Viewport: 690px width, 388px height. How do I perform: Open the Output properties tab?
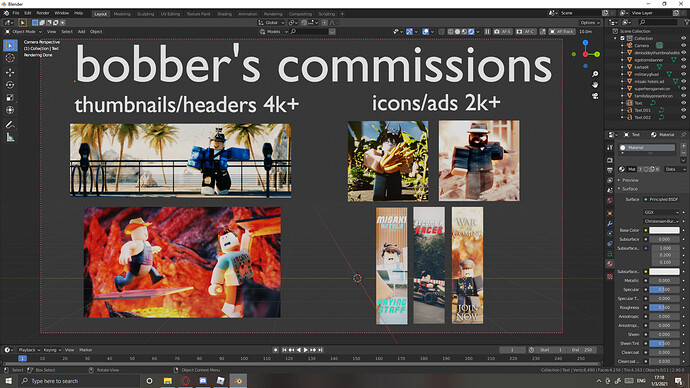[x=609, y=170]
